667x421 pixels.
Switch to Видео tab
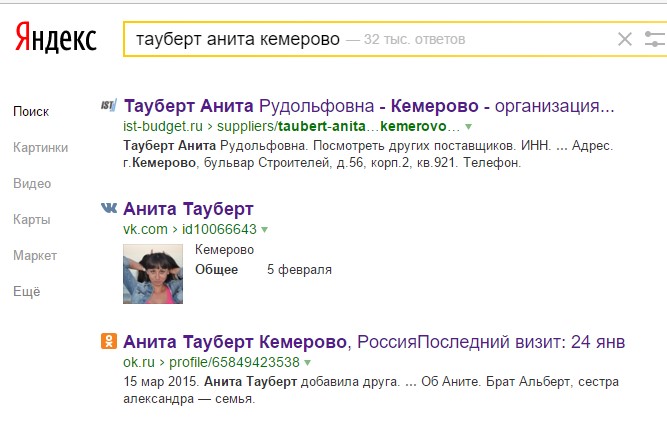pos(32,184)
